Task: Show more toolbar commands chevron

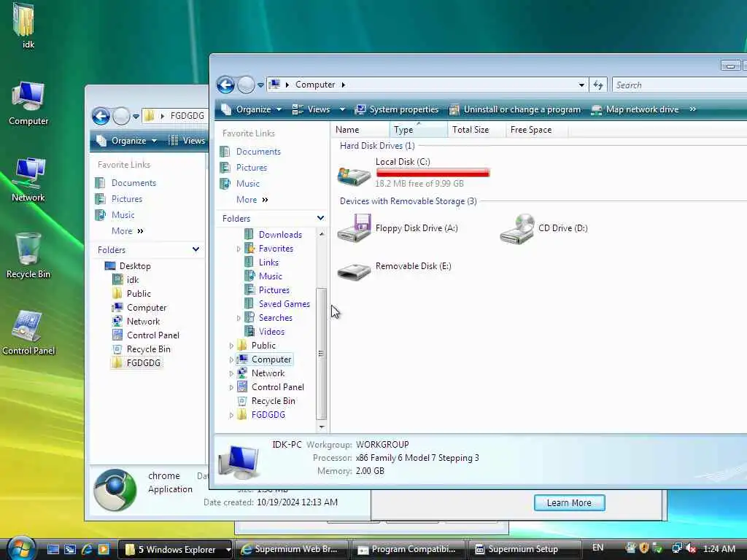Action: click(693, 109)
